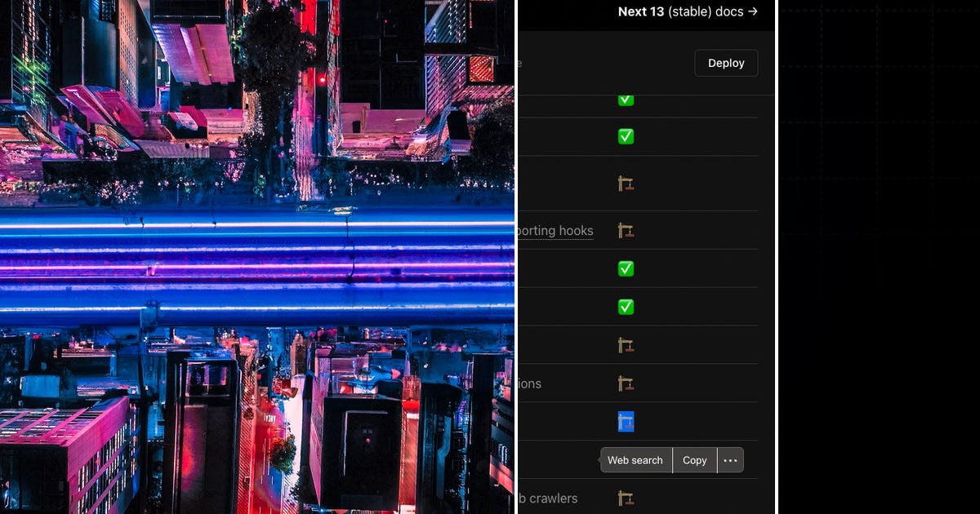Select 'Copy' in the context menu

point(694,459)
